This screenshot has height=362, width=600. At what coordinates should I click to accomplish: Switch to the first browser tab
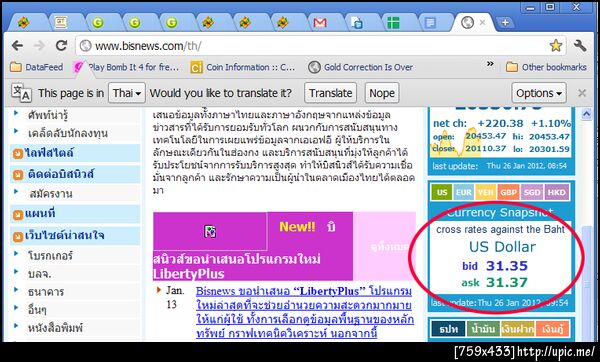pyautogui.click(x=24, y=23)
